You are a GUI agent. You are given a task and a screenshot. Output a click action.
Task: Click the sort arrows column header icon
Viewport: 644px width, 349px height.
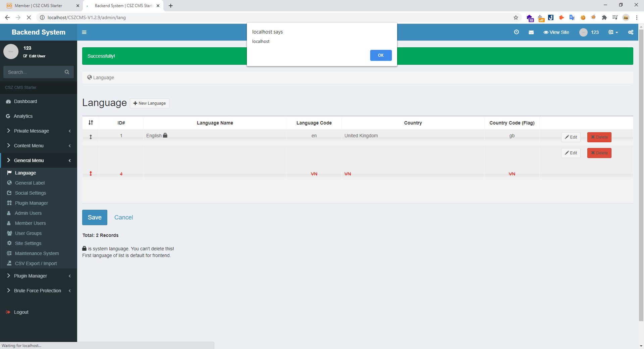pyautogui.click(x=91, y=122)
